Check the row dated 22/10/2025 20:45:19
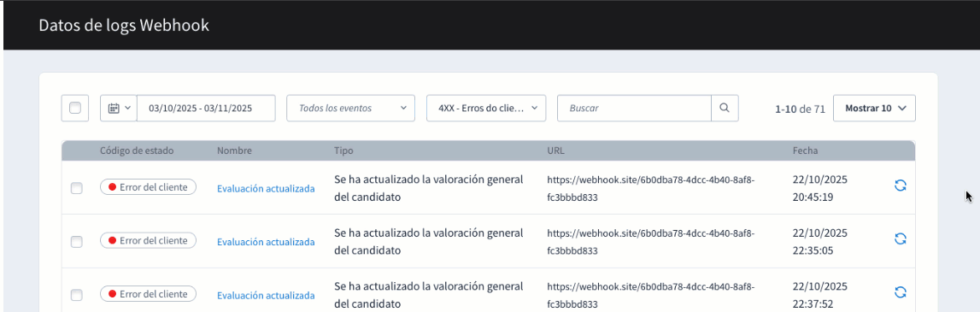This screenshot has width=980, height=312. pyautogui.click(x=76, y=188)
